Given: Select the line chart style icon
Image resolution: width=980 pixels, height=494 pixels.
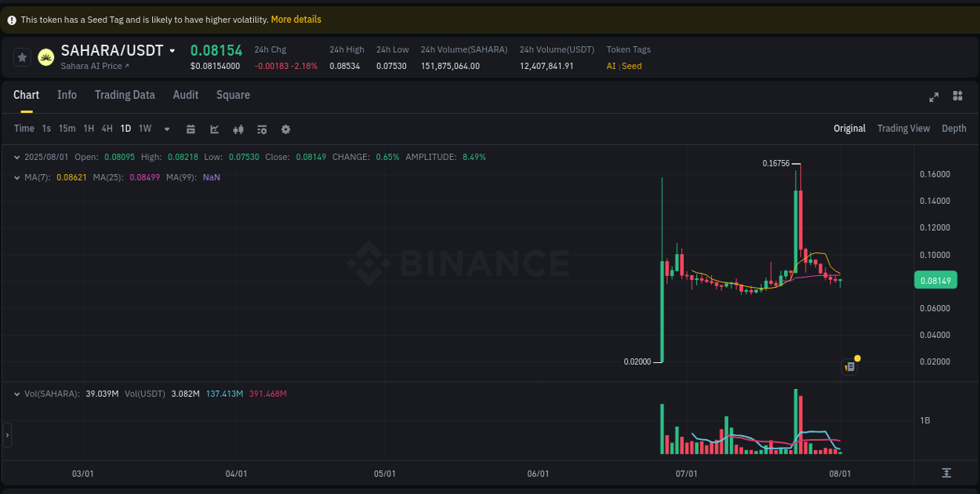Looking at the screenshot, I should [214, 129].
